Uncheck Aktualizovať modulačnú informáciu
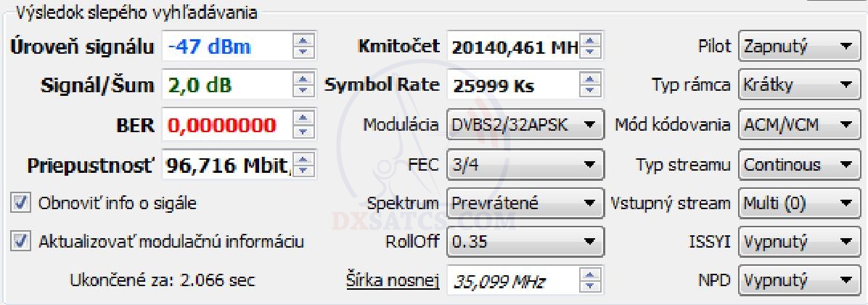Viewport: 868px width, 305px height. pos(21,242)
